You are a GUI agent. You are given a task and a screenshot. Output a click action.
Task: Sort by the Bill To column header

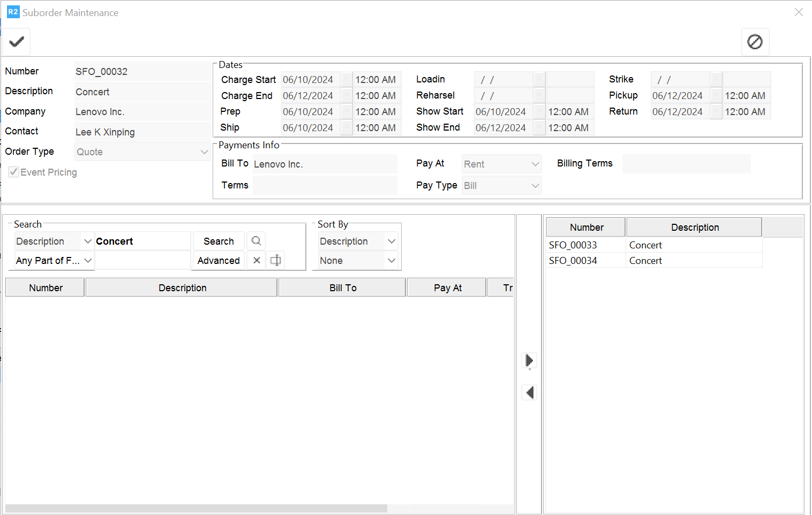(x=342, y=288)
